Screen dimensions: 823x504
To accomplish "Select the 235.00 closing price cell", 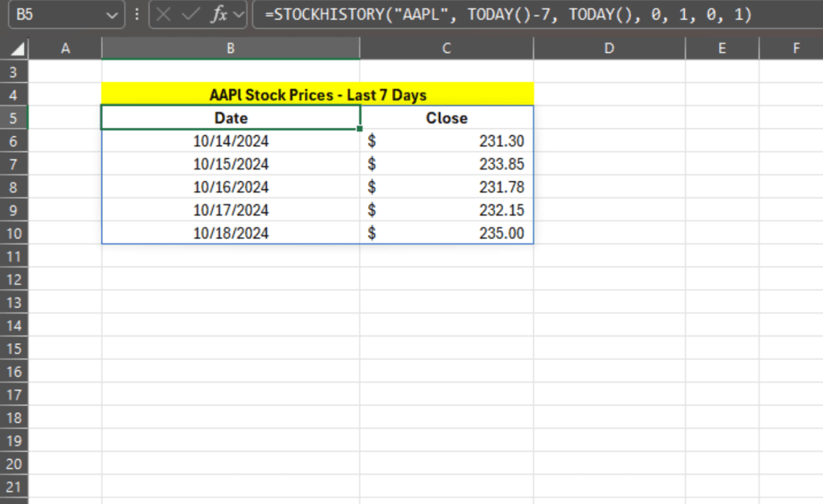I will pyautogui.click(x=446, y=234).
